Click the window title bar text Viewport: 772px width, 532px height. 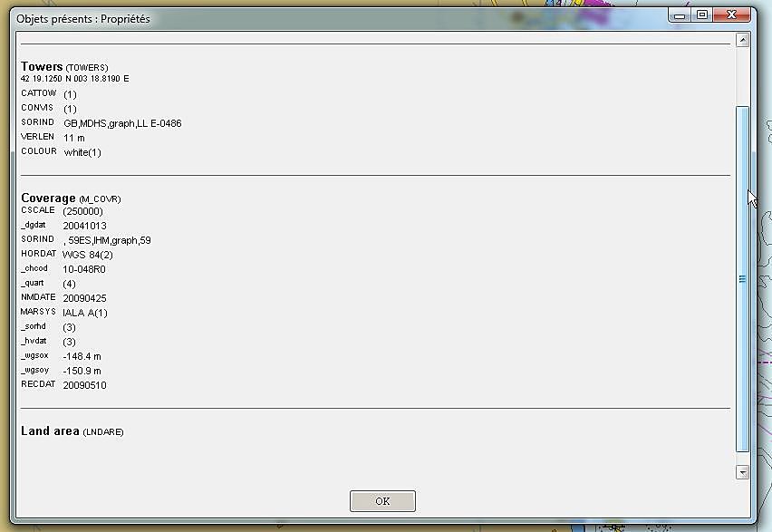point(83,19)
